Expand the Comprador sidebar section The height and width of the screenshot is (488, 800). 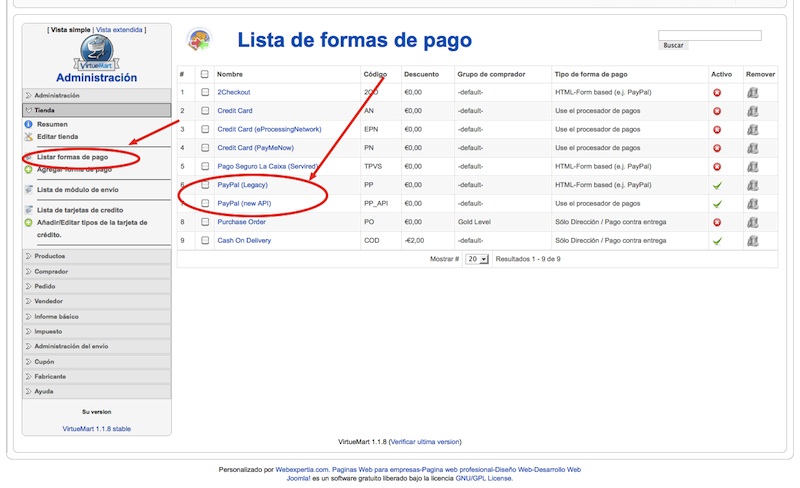[x=96, y=272]
